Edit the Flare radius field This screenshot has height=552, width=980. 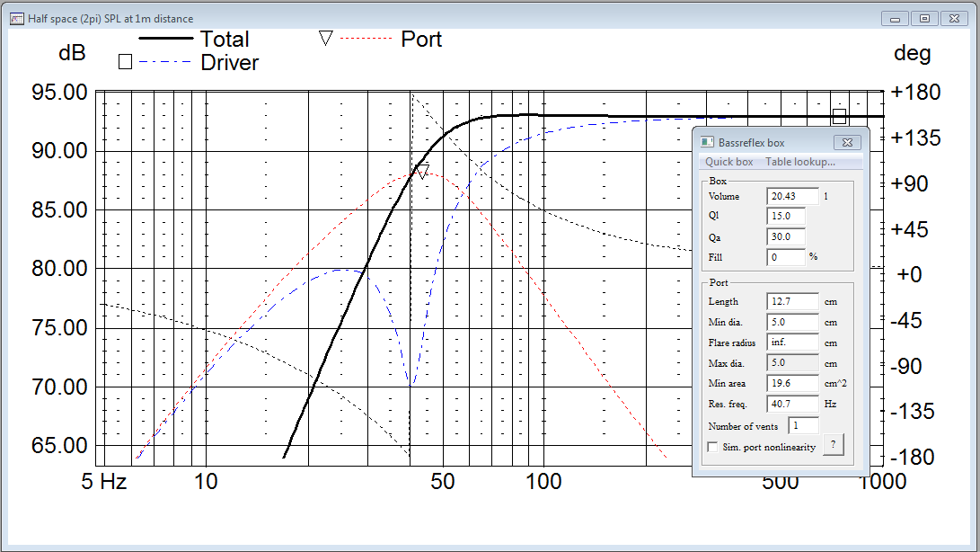(792, 343)
